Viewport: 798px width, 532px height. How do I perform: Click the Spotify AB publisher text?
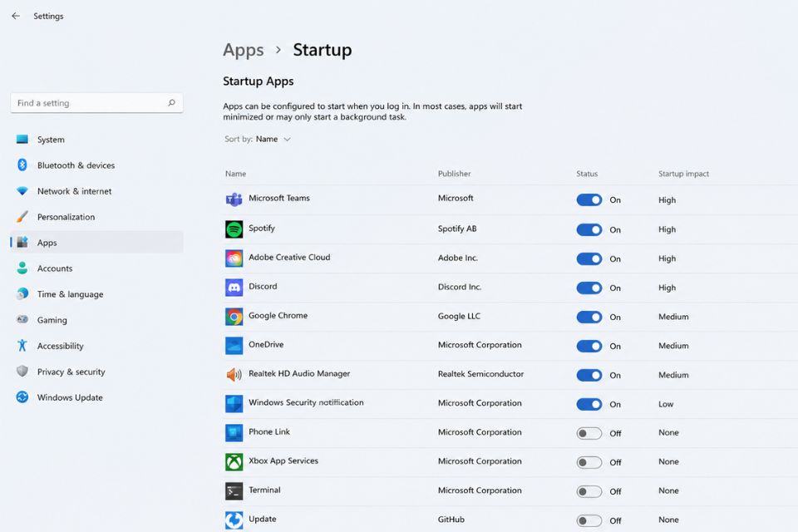457,229
